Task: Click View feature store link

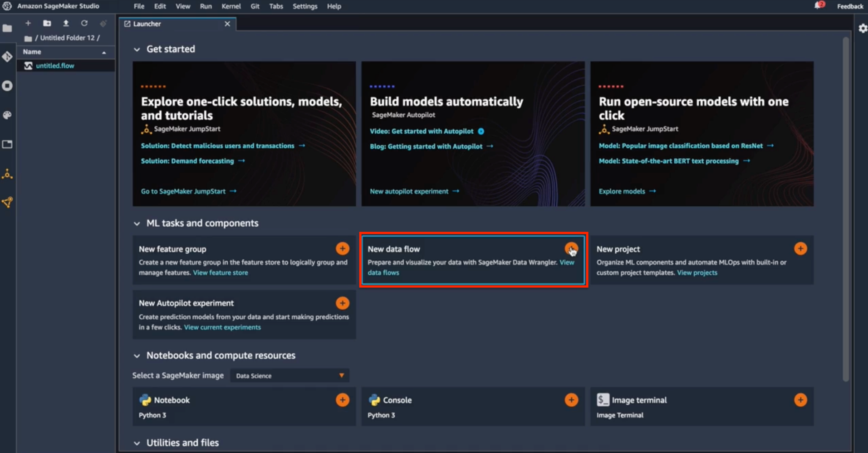Action: point(221,273)
